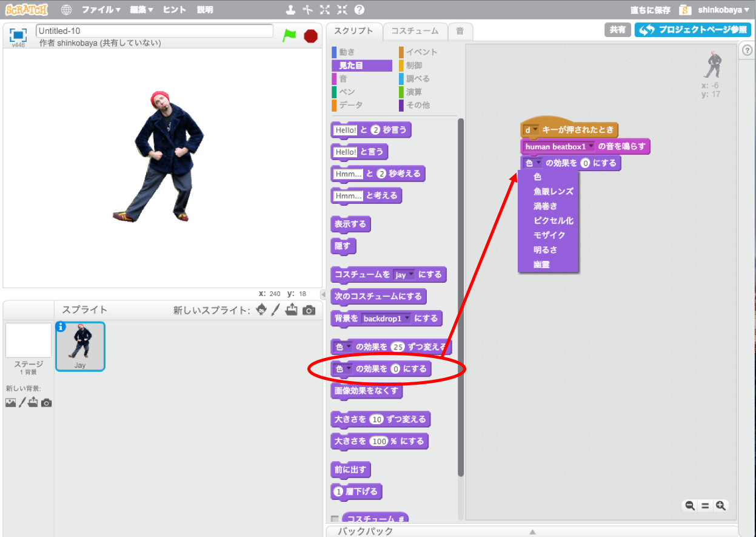Choose モザイク from effect list

pyautogui.click(x=549, y=235)
